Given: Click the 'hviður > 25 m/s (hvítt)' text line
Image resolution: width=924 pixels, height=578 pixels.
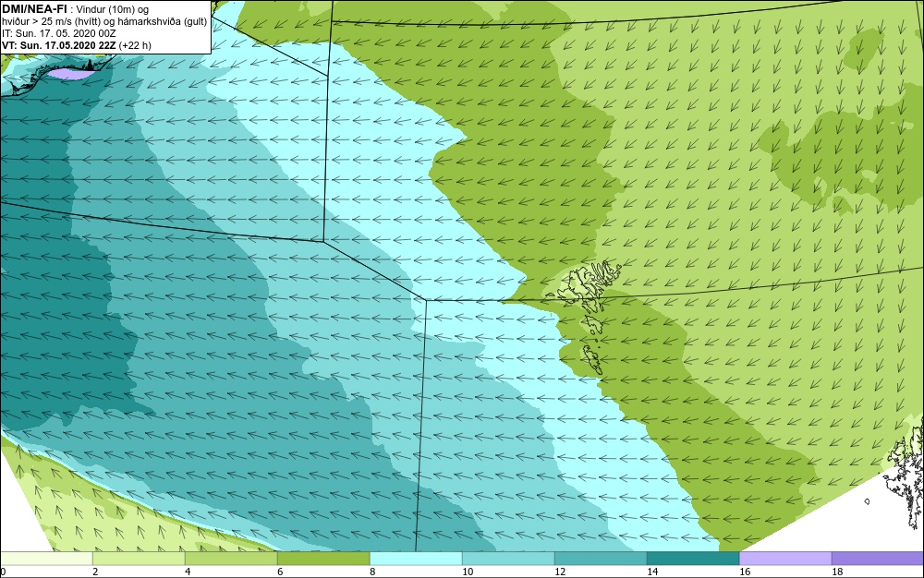Looking at the screenshot, I should tap(104, 21).
